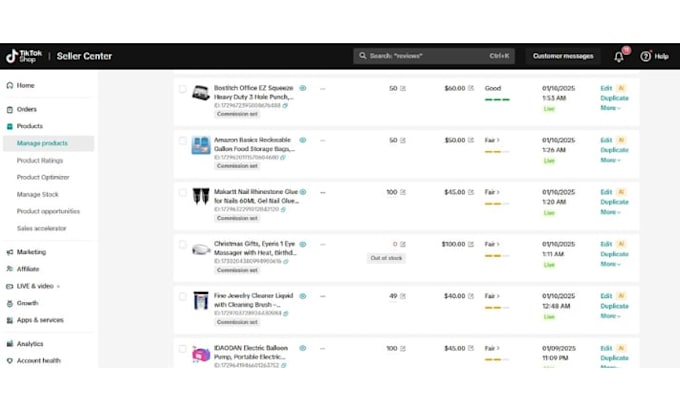This screenshot has height=411, width=680.
Task: Edit the Jewelry Cleaner Liquid listing
Action: tap(606, 296)
